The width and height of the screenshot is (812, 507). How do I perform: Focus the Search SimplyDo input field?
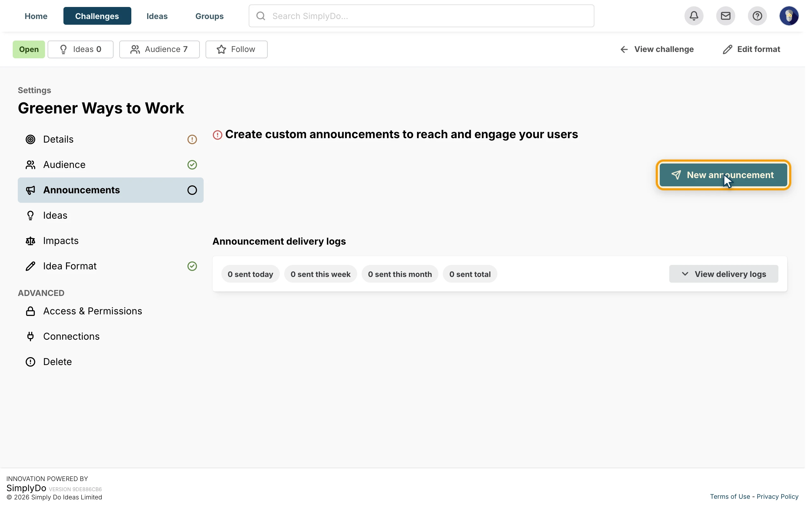[421, 16]
